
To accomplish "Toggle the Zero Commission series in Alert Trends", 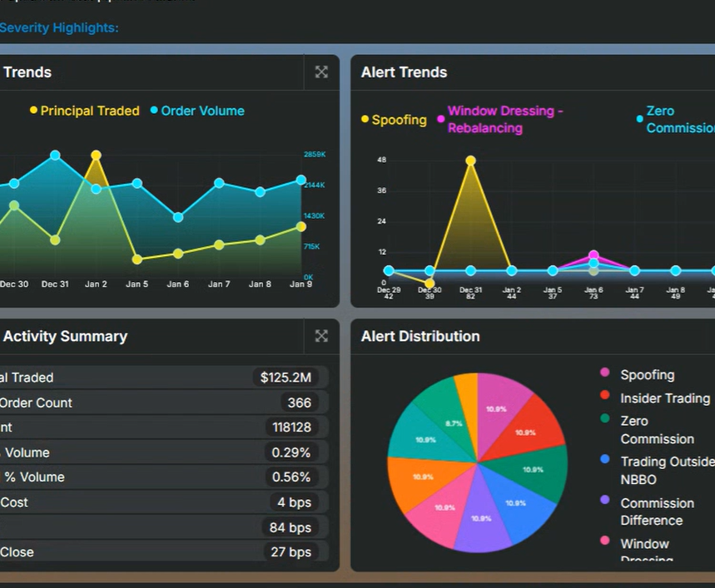I will tap(680, 119).
